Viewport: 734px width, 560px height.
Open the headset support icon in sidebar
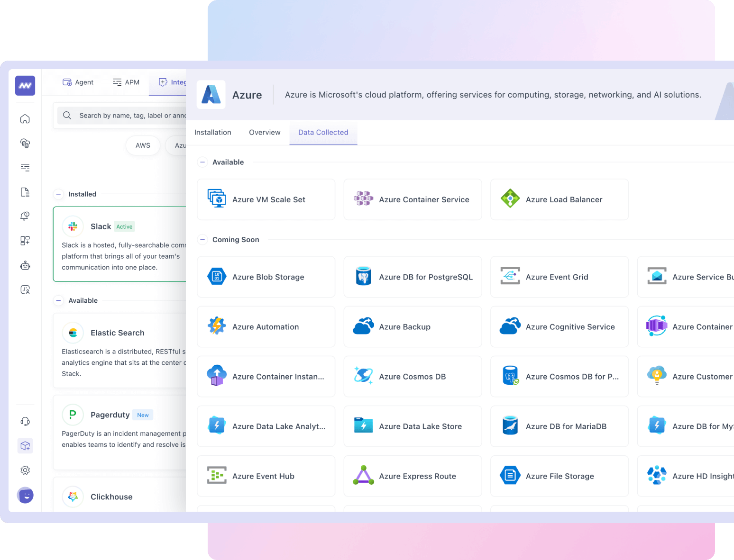point(25,422)
